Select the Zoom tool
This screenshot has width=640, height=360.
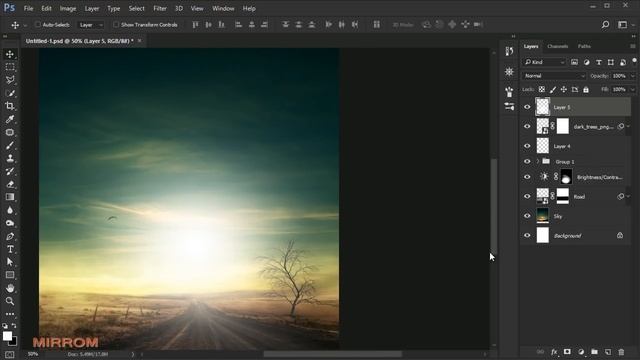tap(10, 301)
